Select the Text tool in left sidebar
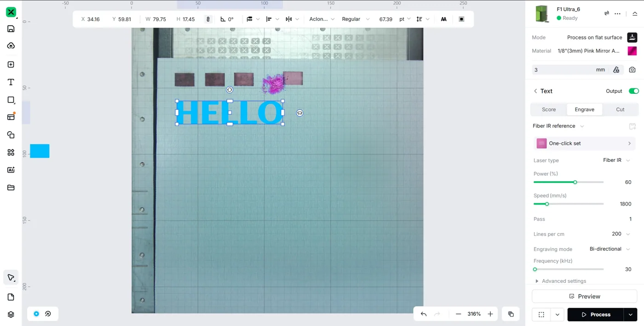Viewport: 644px width, 326px height. (11, 82)
